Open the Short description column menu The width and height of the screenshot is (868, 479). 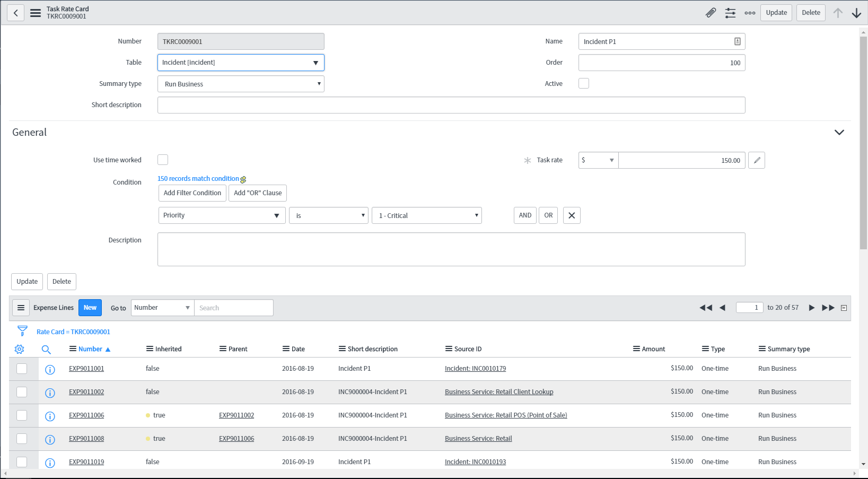pyautogui.click(x=343, y=349)
